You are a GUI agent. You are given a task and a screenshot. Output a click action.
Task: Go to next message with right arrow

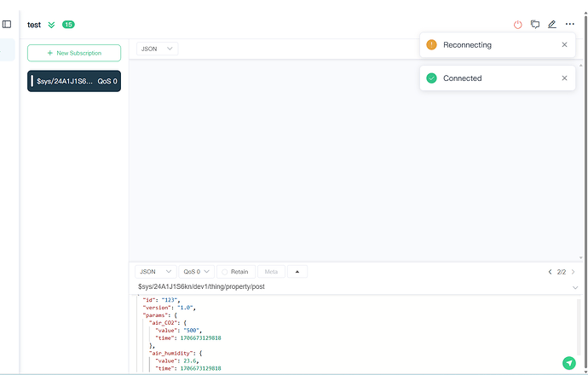[x=574, y=272]
